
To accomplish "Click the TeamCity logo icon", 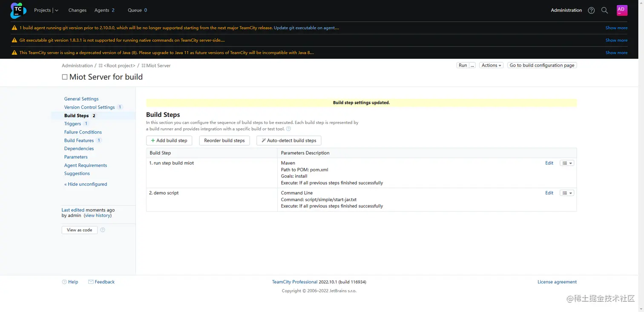I will (18, 10).
